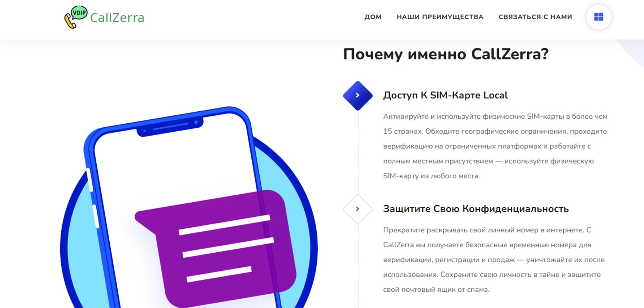This screenshot has height=308, width=644.
Task: Click the dashed vertical timeline line
Action: 358,152
